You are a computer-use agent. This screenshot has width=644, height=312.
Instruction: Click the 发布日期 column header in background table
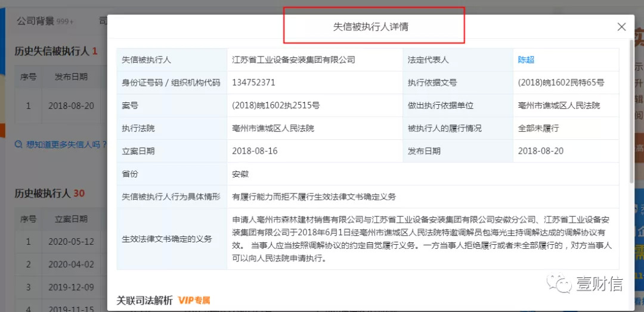(71, 77)
